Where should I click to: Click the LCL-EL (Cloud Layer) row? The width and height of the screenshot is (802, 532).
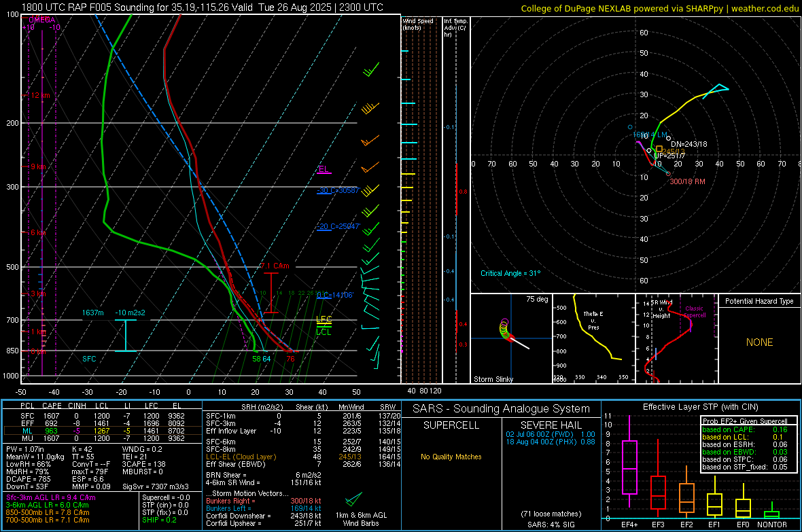(x=303, y=457)
